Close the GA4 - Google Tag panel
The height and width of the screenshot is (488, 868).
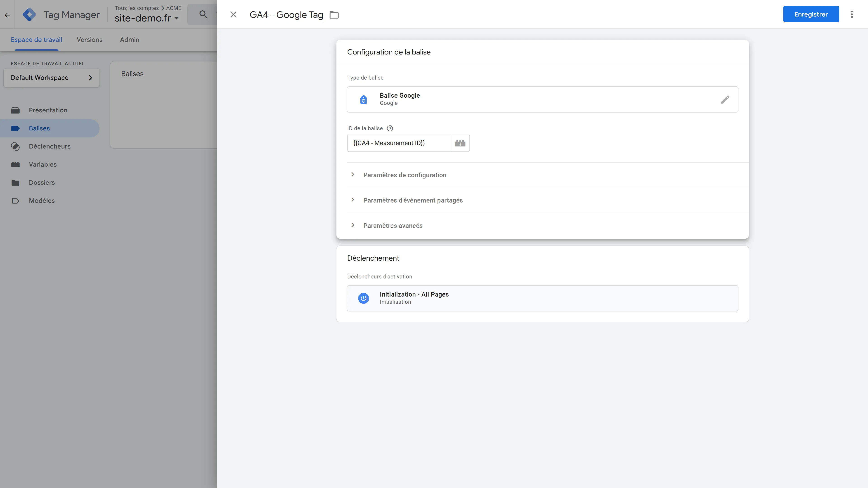click(233, 14)
